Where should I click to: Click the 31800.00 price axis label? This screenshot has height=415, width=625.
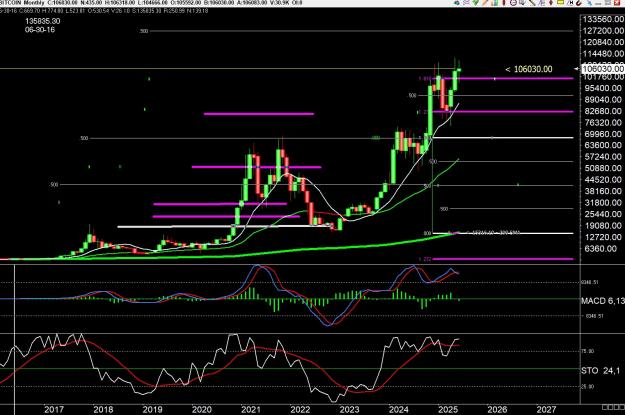(603, 203)
